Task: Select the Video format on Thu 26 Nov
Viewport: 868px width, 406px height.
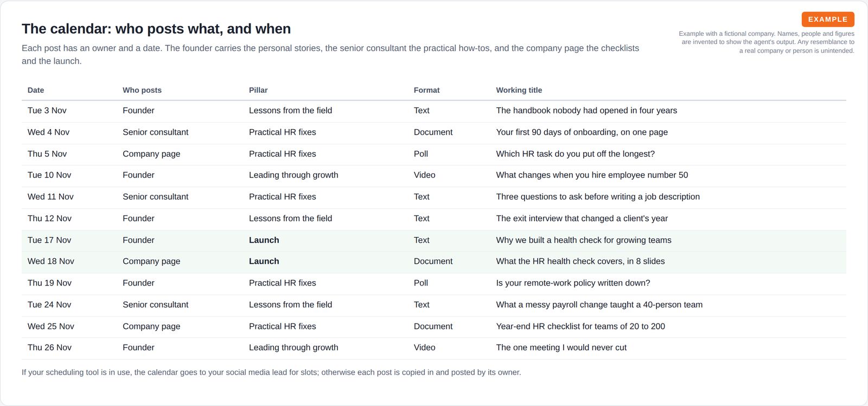Action: click(425, 348)
